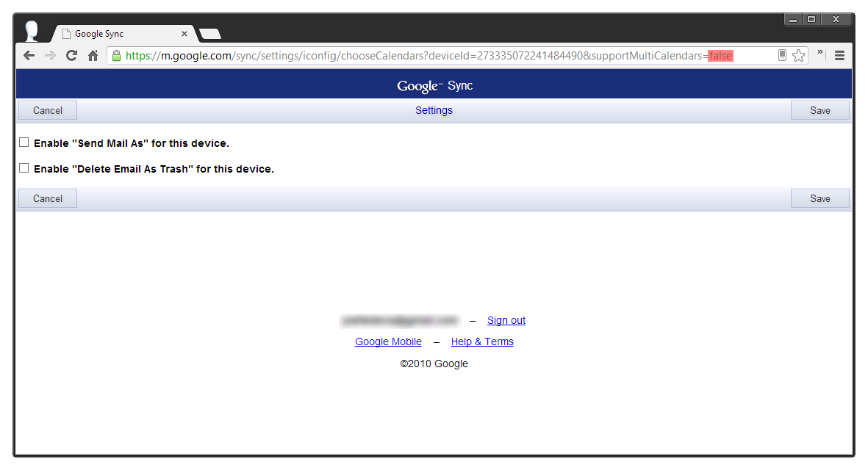Screen dimensions: 868x470
Task: Reload the Google Sync page
Action: (x=71, y=56)
